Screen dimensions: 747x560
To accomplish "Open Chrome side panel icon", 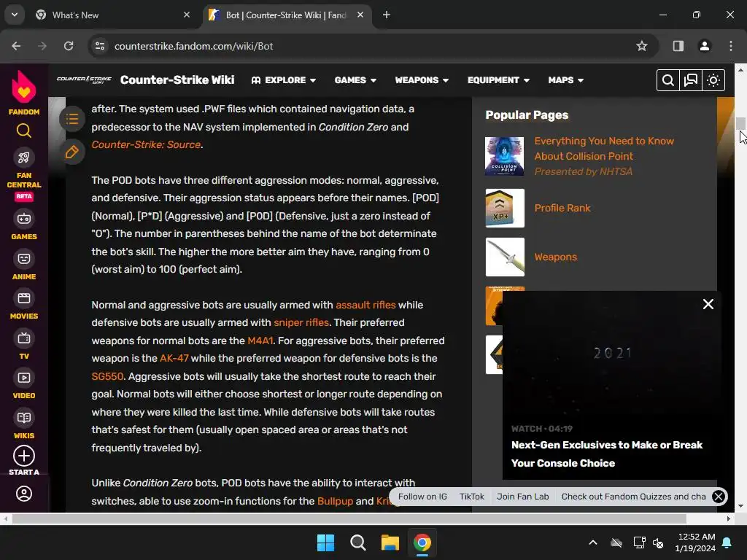I will tap(678, 46).
